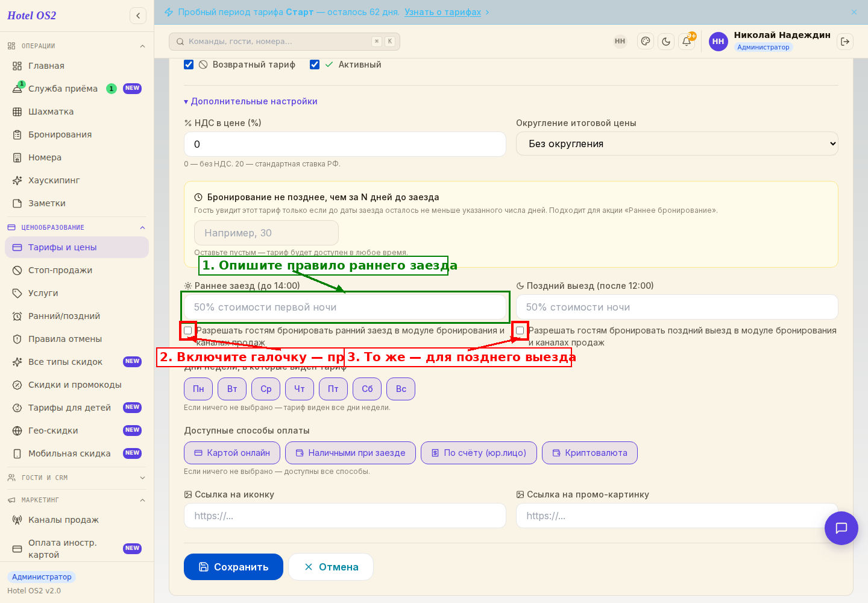
Task: Toggle Вс weekday chip
Action: (401, 389)
